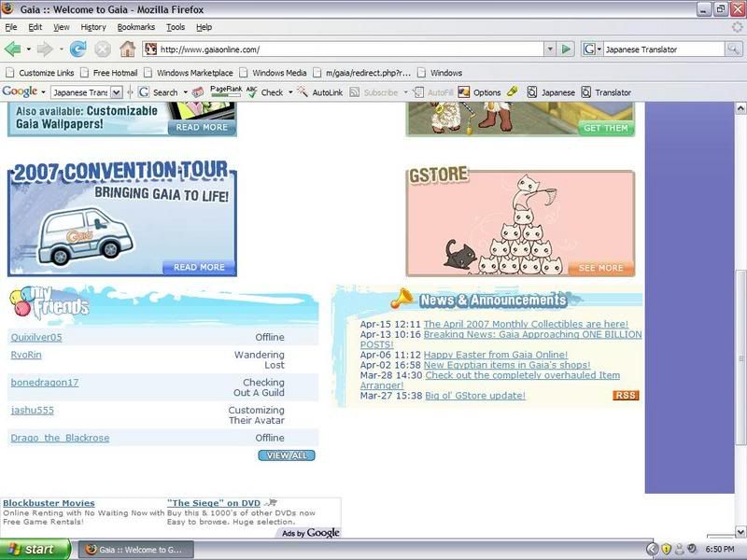Open the Check tool dropdown arrow

pos(290,92)
